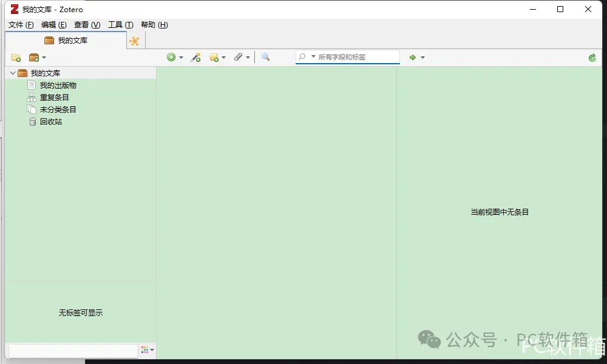Open the 查看 (V) menu

pos(87,25)
